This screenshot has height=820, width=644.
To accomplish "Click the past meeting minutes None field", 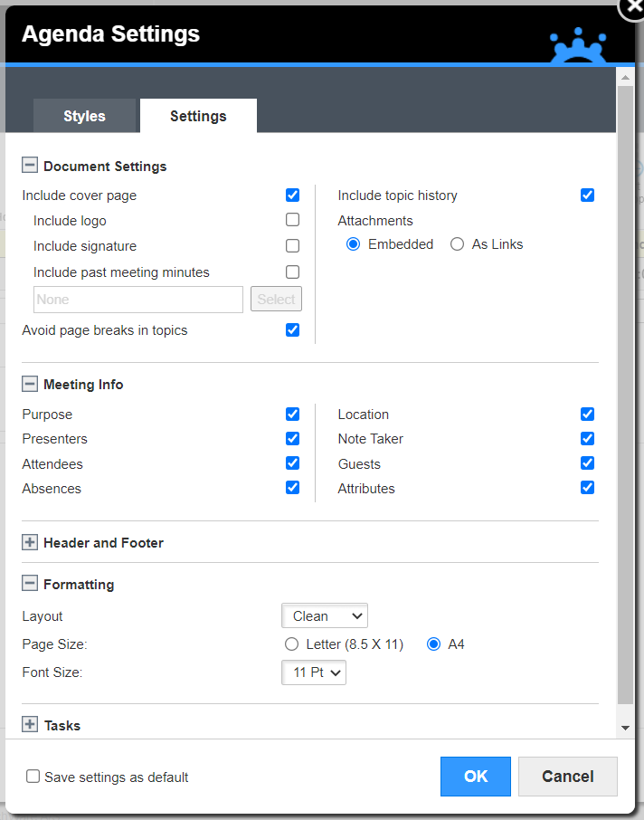I will pyautogui.click(x=138, y=300).
